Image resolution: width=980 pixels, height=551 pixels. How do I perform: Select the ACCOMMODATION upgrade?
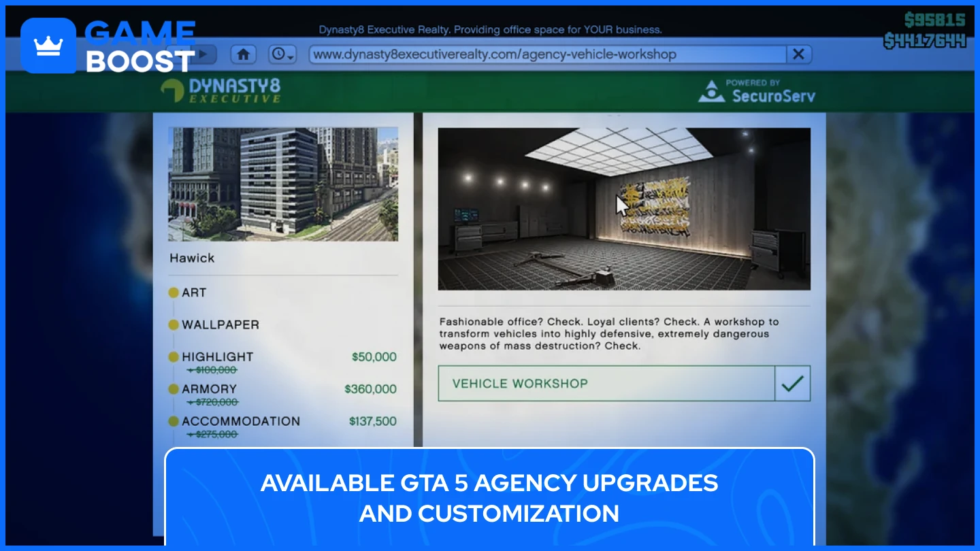[240, 421]
